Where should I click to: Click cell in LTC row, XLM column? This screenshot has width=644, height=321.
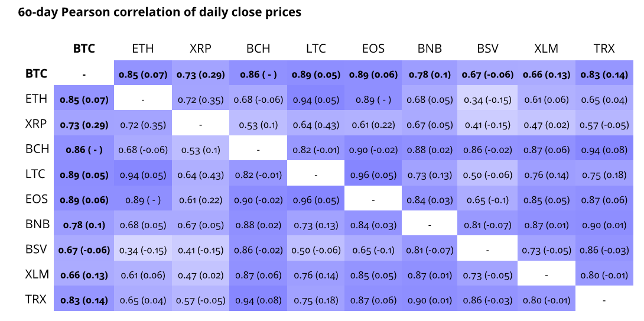[546, 175]
